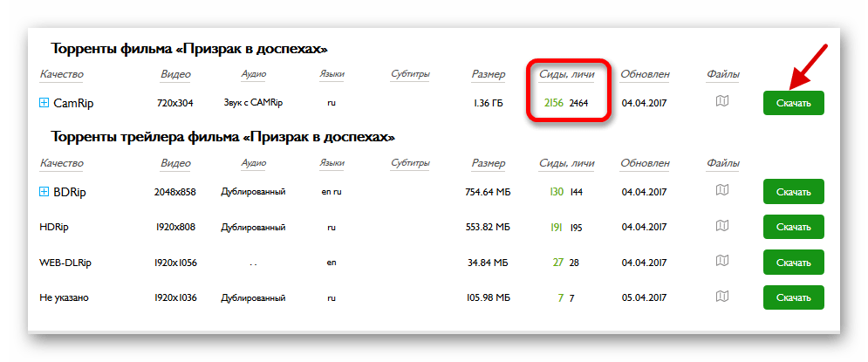Viewport: 868px width, 362px height.
Task: Click files map icon for HDRip torrent
Action: tap(721, 226)
